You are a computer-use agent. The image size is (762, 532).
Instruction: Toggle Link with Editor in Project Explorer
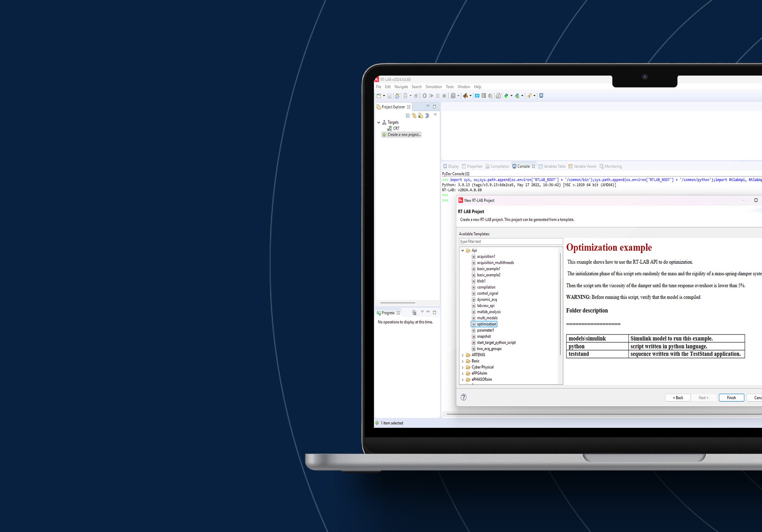coord(427,116)
